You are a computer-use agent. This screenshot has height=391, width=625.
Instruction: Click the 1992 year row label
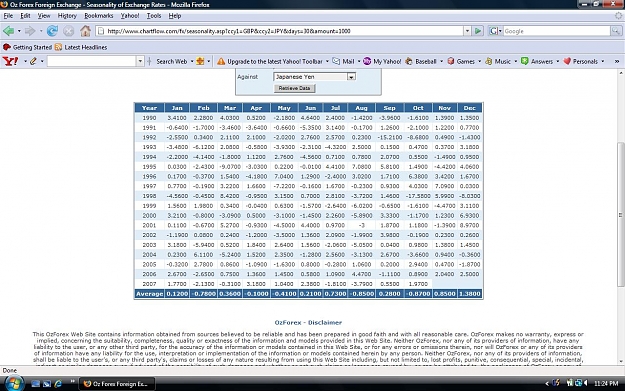[x=149, y=138]
